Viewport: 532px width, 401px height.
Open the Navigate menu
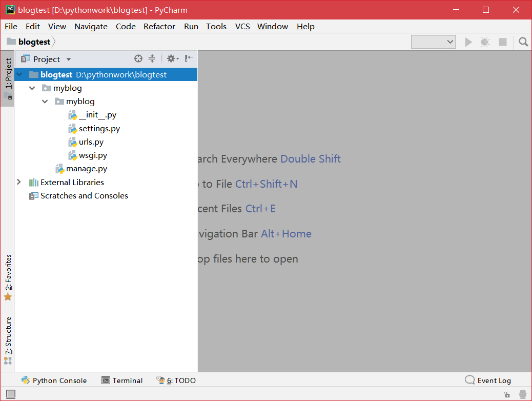click(91, 27)
